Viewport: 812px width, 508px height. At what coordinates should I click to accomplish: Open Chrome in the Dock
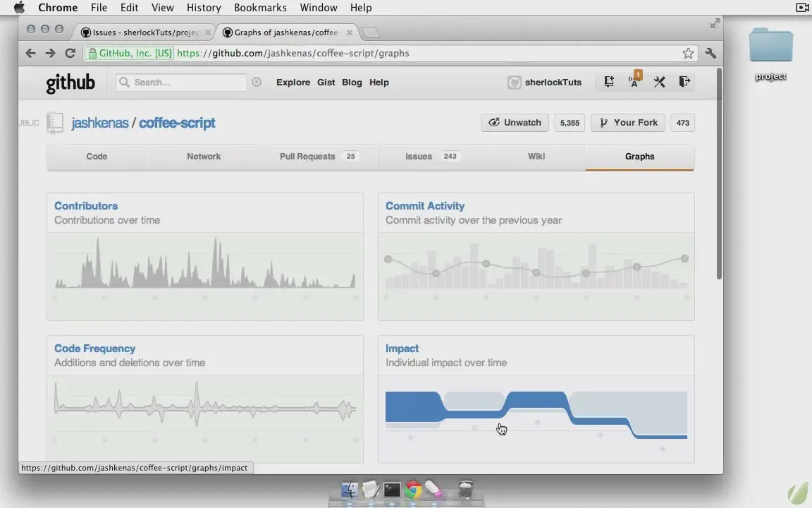(413, 490)
